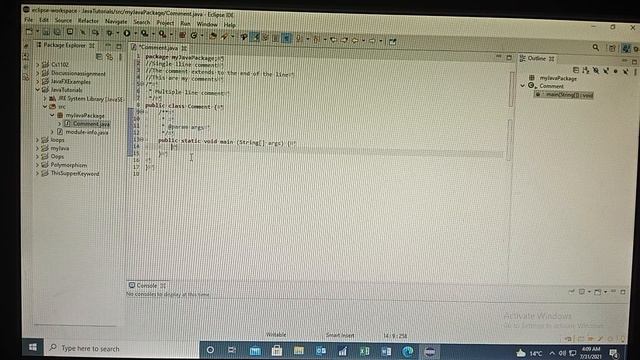Screen dimensions: 640x360
Task: Click the External Tools run icon
Action: pyautogui.click(x=162, y=34)
